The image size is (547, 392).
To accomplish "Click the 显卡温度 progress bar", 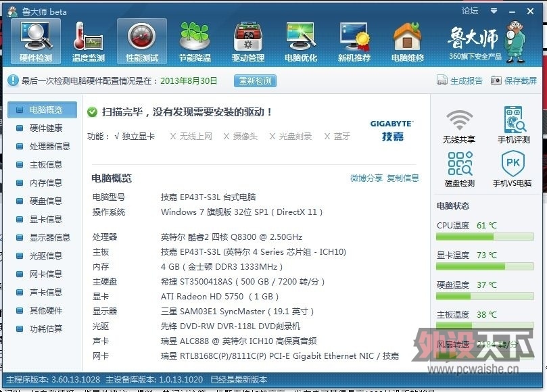I will [x=485, y=266].
